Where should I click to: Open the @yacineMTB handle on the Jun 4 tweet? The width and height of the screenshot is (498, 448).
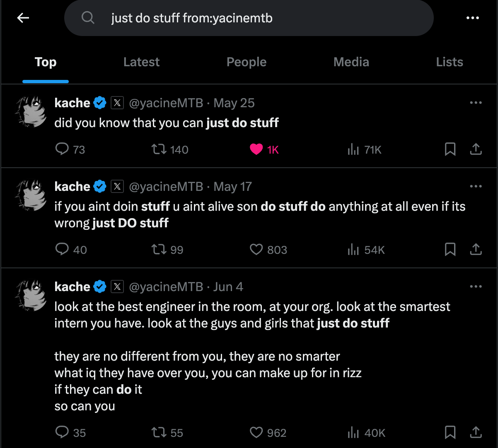point(166,287)
